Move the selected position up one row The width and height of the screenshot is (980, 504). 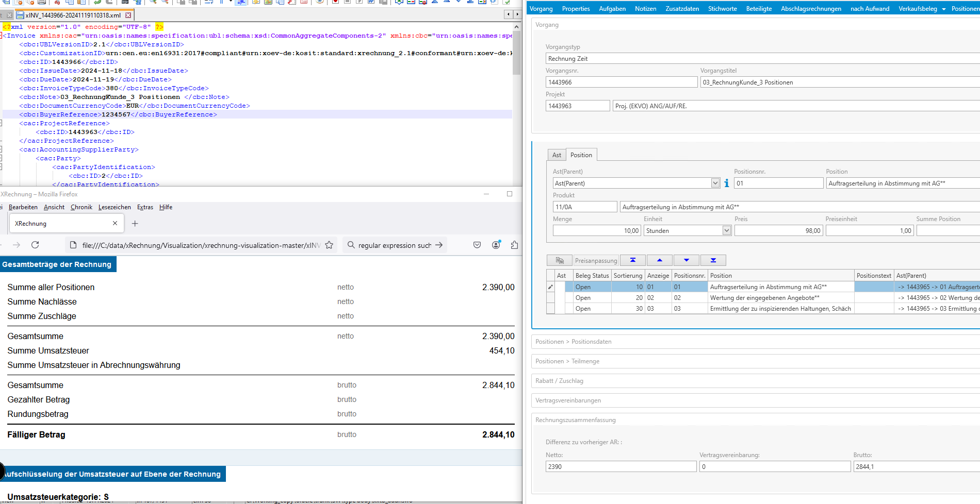click(x=659, y=260)
